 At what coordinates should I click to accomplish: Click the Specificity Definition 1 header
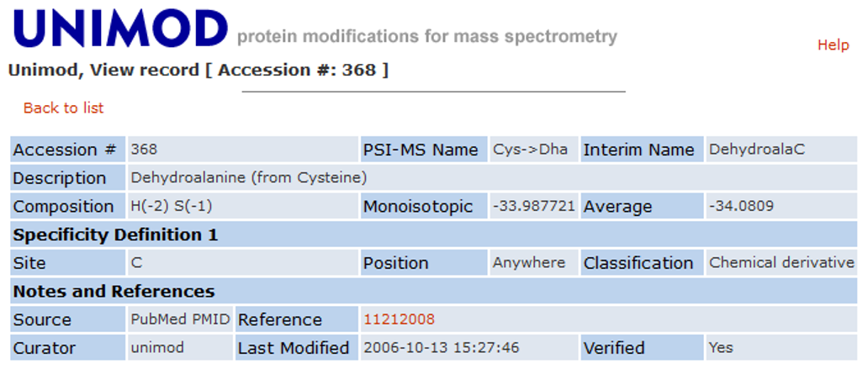point(115,235)
